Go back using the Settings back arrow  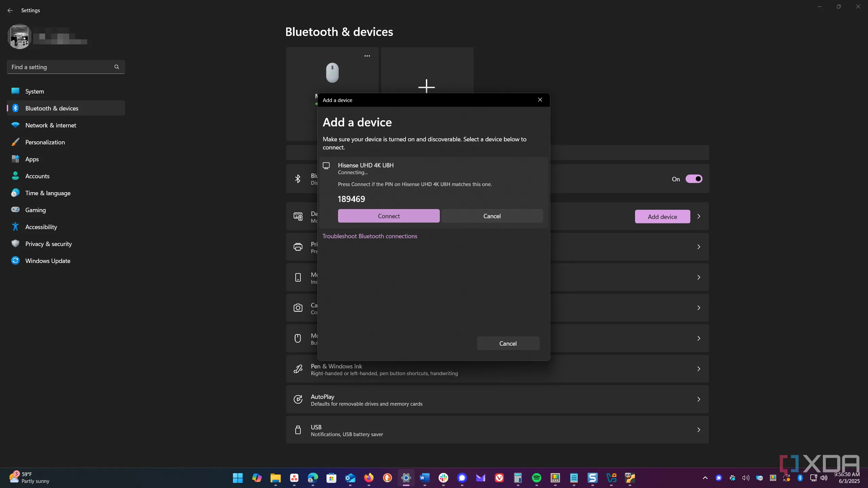point(10,11)
